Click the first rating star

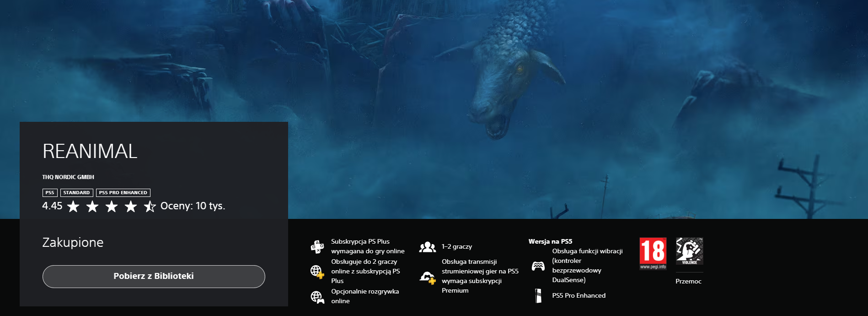pyautogui.click(x=73, y=207)
